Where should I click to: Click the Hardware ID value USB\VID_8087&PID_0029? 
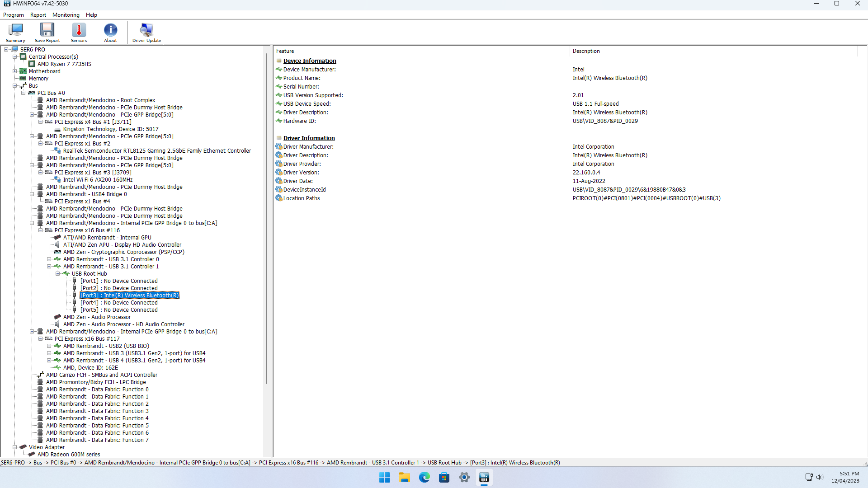click(x=605, y=121)
